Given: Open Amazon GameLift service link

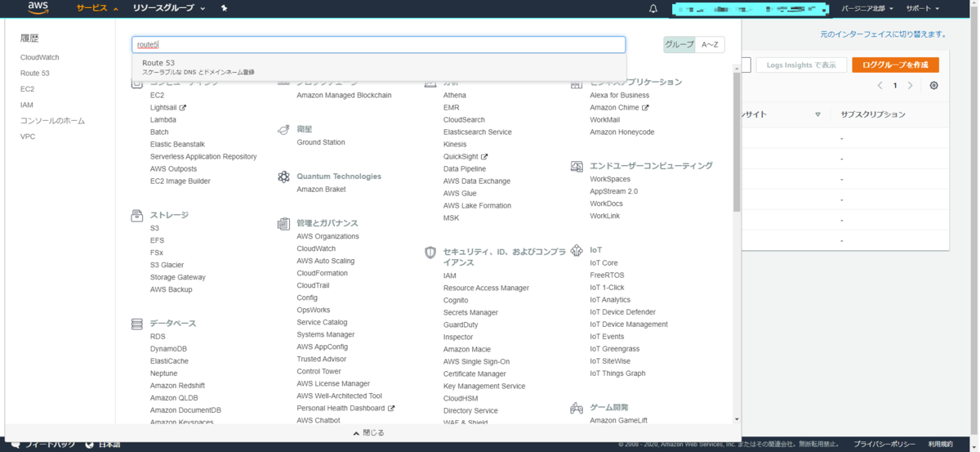Looking at the screenshot, I should 618,421.
